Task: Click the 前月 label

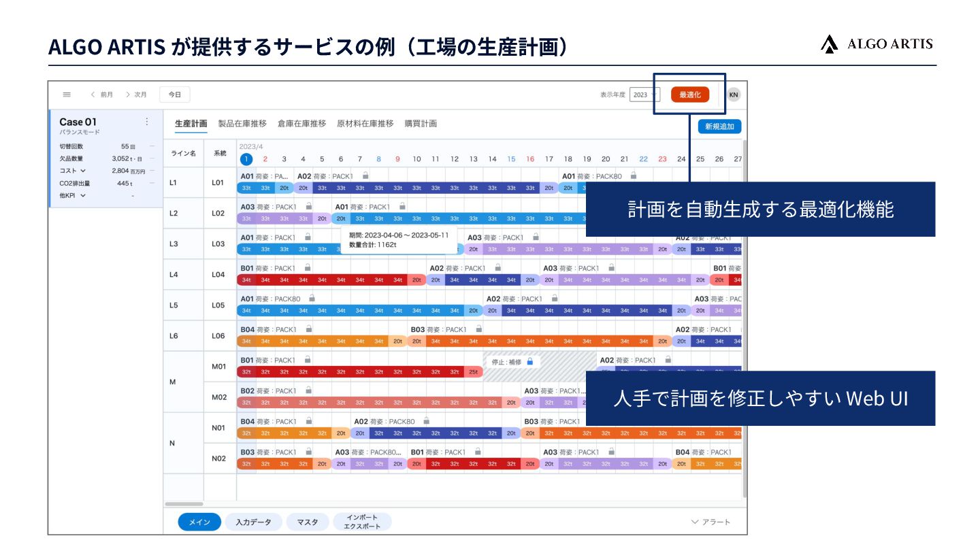Action: (x=106, y=95)
